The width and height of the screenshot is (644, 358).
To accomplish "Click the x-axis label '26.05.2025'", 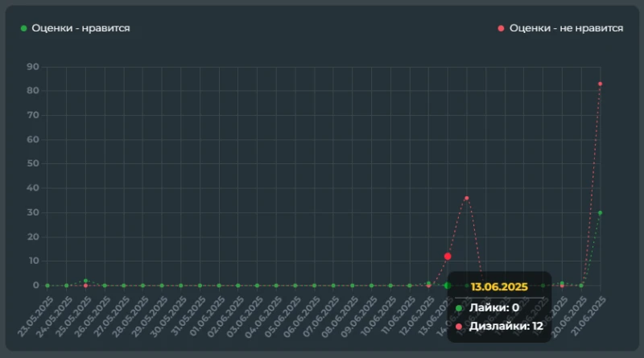I will click(x=93, y=316).
